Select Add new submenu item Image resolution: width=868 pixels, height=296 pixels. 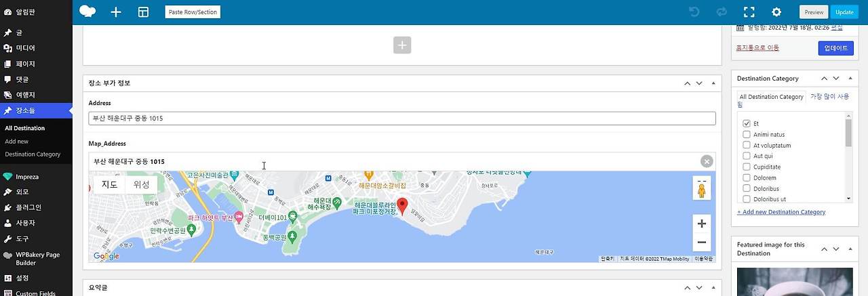[x=17, y=142]
